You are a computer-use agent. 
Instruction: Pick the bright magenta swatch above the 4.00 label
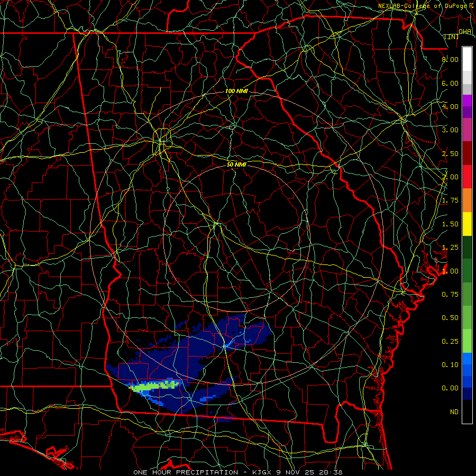point(467,100)
